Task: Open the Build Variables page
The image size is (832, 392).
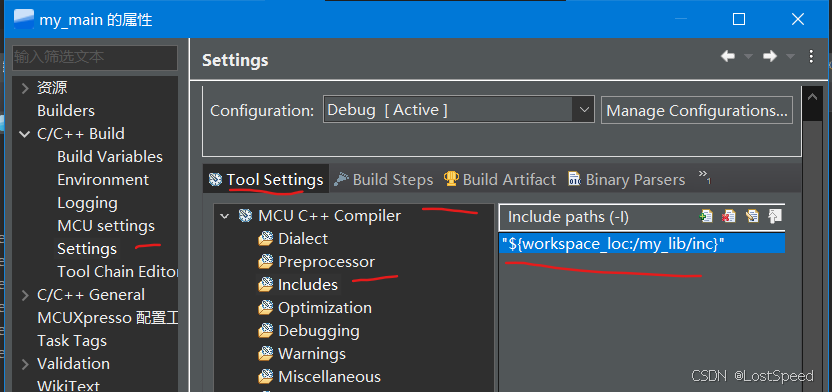Action: pyautogui.click(x=110, y=157)
